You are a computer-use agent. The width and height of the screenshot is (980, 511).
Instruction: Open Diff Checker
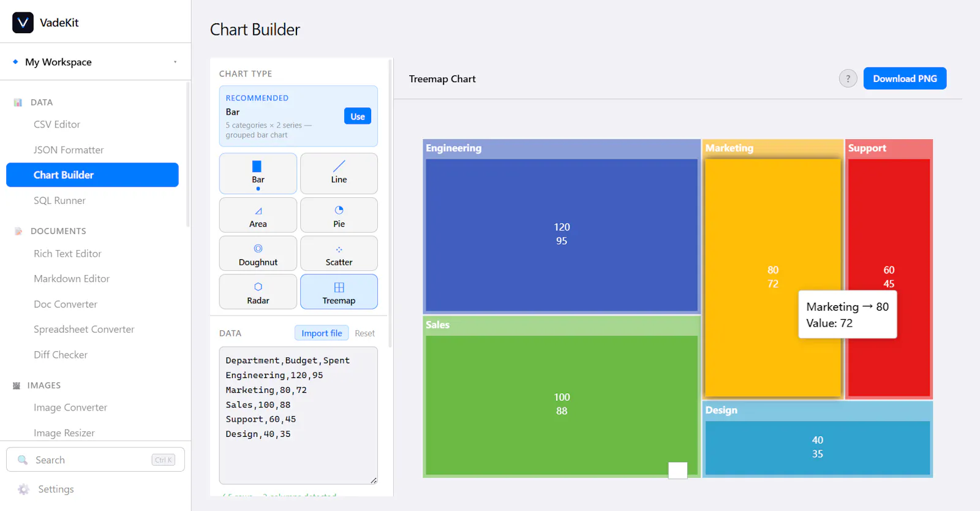coord(61,355)
